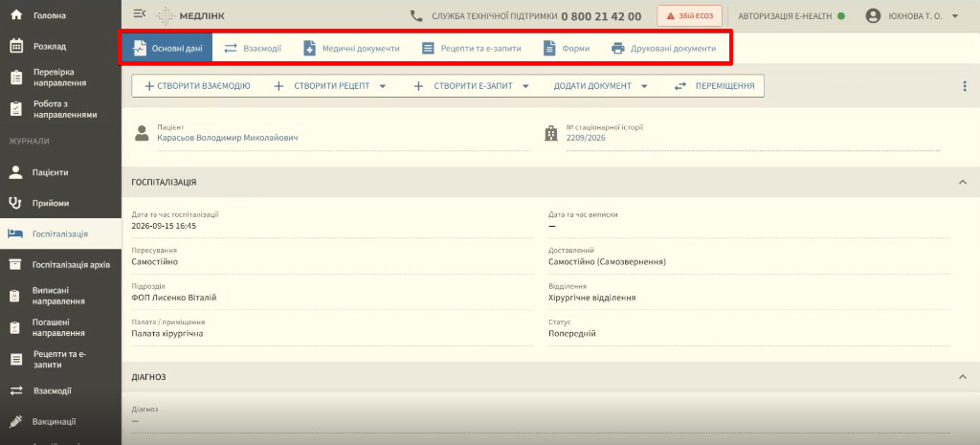Switch to Форми tab
Screen dimensions: 980x445
[567, 48]
